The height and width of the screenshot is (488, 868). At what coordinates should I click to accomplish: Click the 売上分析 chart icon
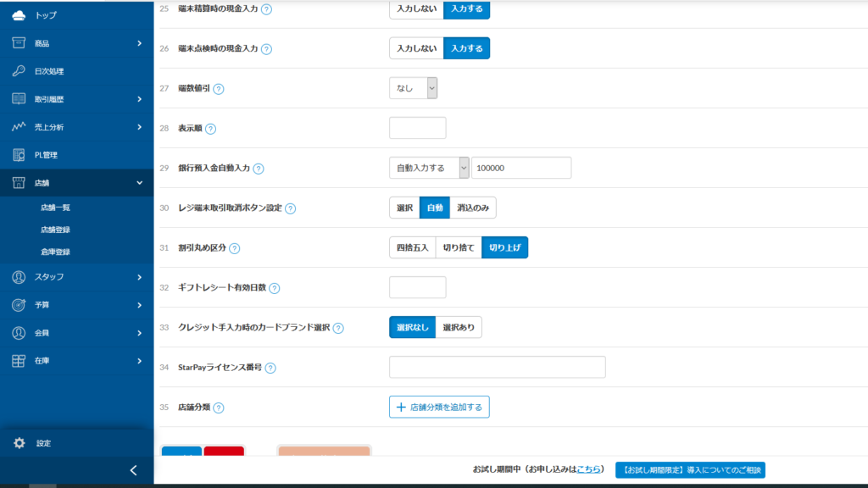coord(19,127)
